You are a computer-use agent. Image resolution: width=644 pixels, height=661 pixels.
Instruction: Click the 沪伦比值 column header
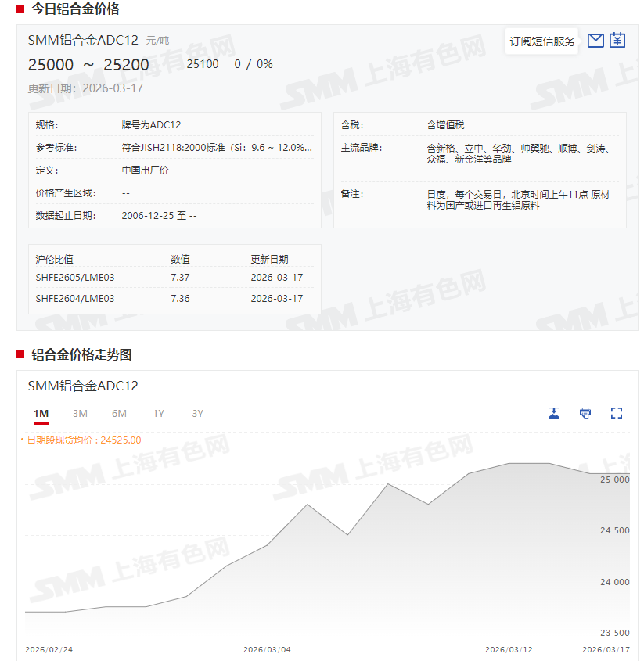click(55, 259)
